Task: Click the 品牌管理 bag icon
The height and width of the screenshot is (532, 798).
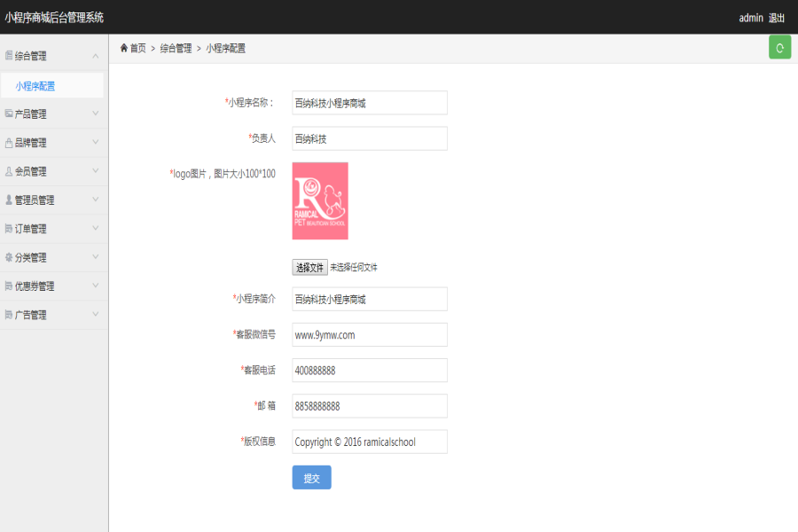Action: [x=9, y=143]
